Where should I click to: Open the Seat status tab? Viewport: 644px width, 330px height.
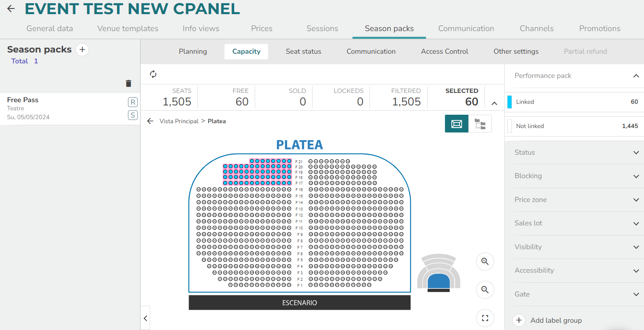coord(304,51)
